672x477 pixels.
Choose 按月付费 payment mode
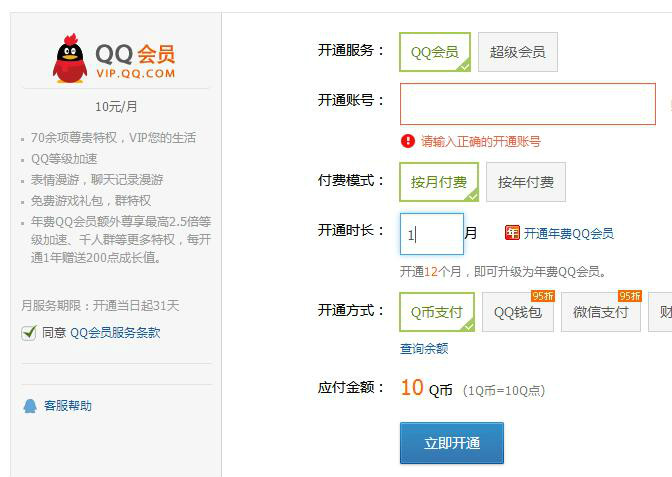click(x=439, y=182)
